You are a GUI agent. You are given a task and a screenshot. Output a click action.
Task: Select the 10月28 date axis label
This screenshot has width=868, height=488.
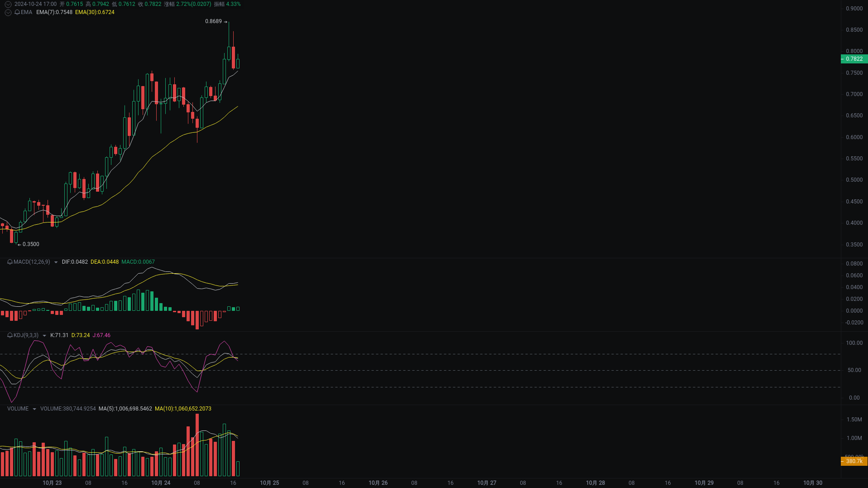pos(595,483)
